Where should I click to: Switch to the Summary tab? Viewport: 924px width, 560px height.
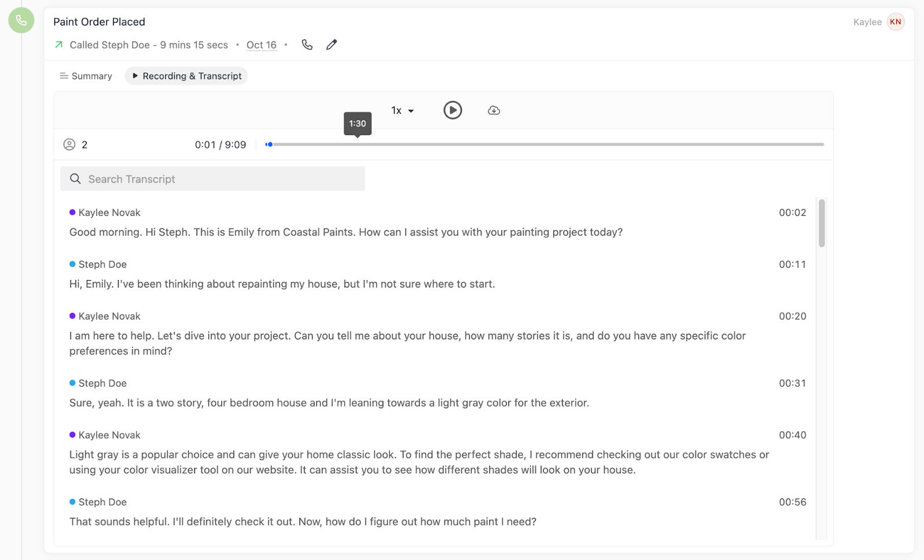pos(86,76)
